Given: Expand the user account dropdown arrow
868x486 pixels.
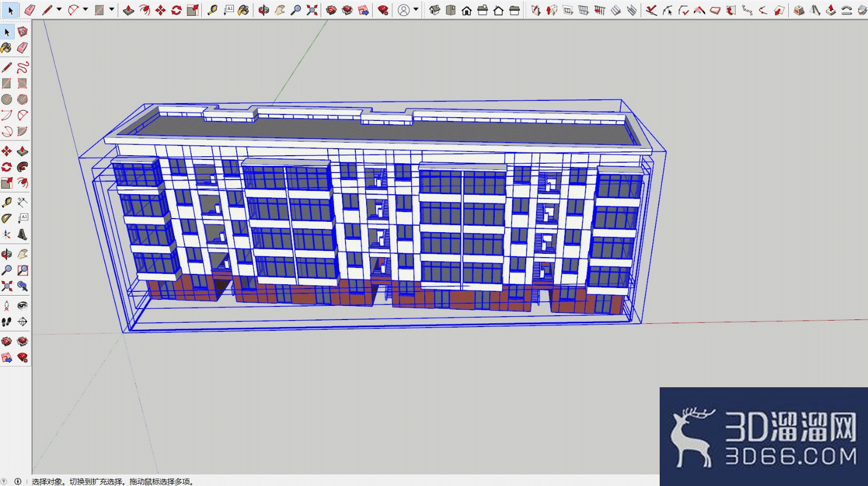Looking at the screenshot, I should (x=416, y=10).
